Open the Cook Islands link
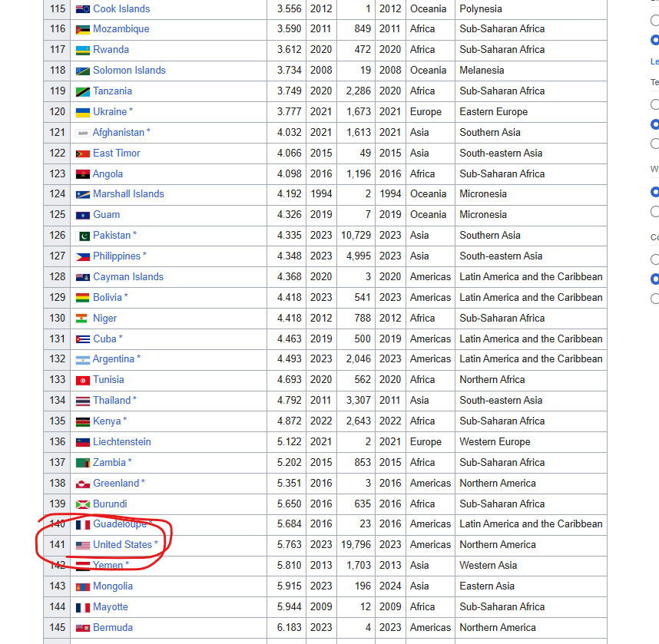The width and height of the screenshot is (659, 644). 121,8
